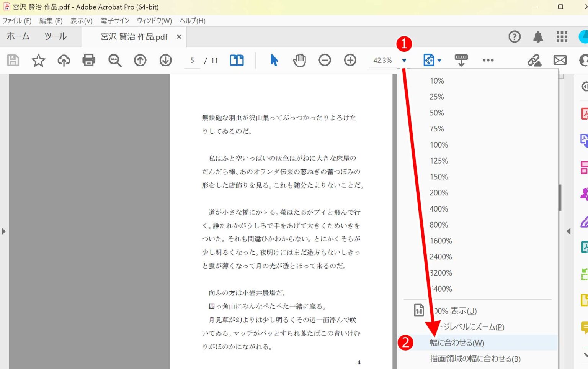Email the PDF as an attachment
Viewport: 588px width, 369px height.
[x=559, y=60]
